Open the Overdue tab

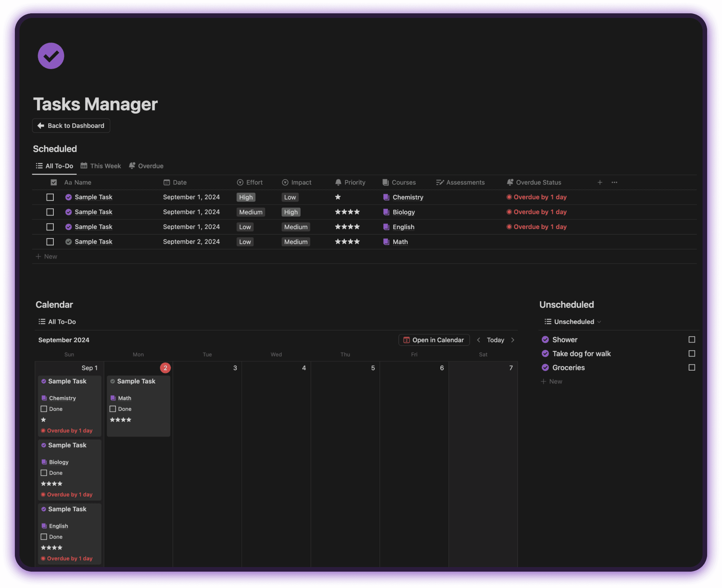pos(150,166)
